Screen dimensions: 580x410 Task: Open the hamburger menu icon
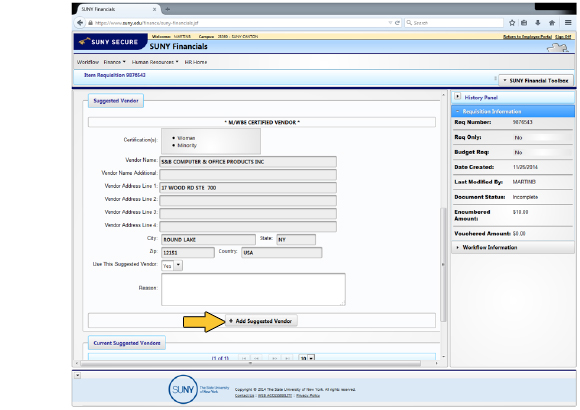(x=568, y=23)
